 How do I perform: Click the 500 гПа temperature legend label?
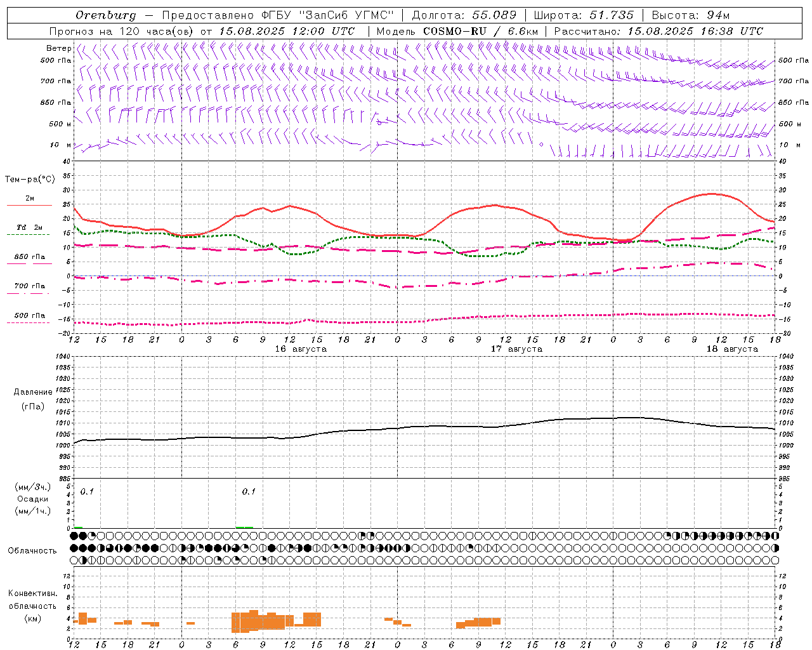[x=29, y=315]
